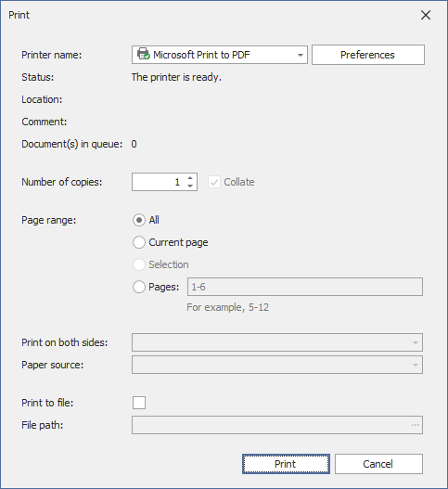Image resolution: width=448 pixels, height=489 pixels.
Task: Click the 'Printer name:' label
Action: click(x=51, y=55)
